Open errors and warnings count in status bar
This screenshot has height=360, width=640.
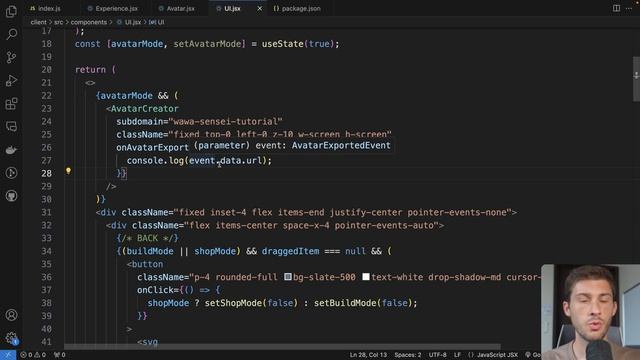33,355
